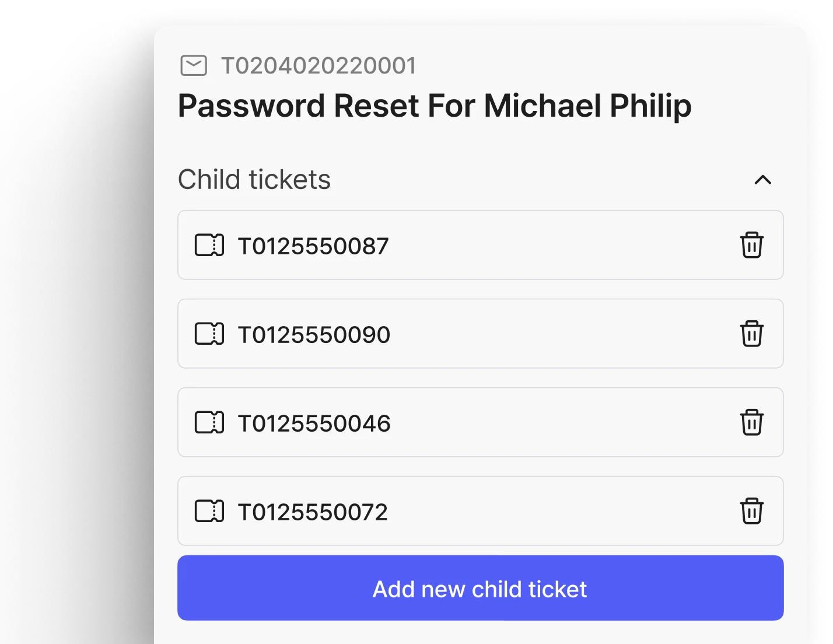Viewport: 833px width, 644px height.
Task: Click the Add new child ticket button
Action: click(480, 588)
